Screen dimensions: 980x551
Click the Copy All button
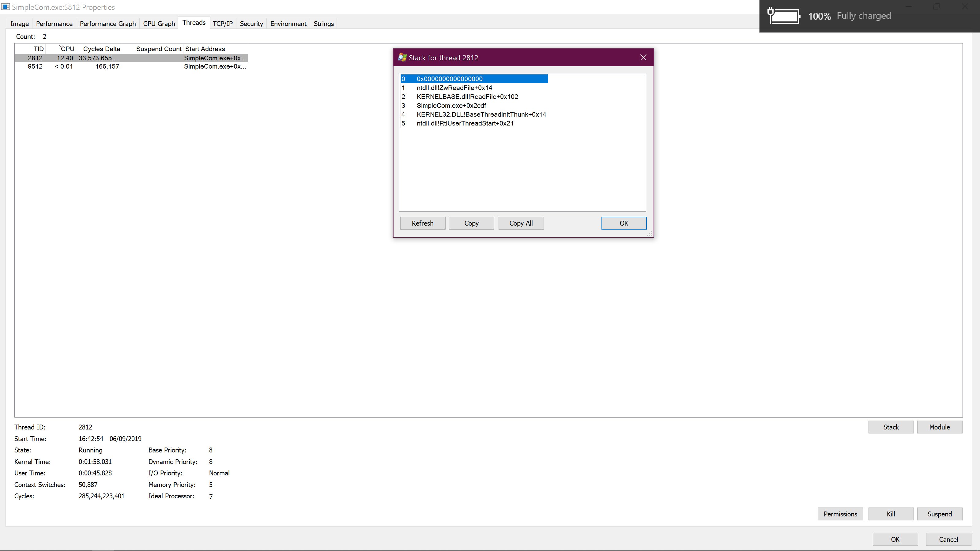point(521,223)
